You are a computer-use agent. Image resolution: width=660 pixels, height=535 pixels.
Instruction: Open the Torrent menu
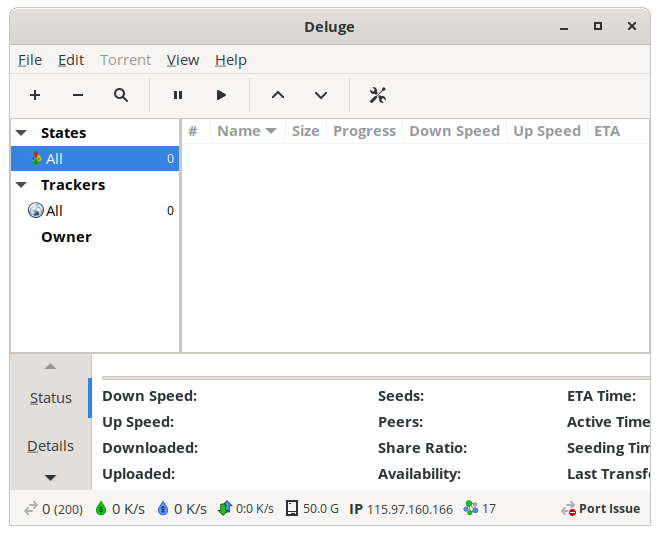point(125,60)
